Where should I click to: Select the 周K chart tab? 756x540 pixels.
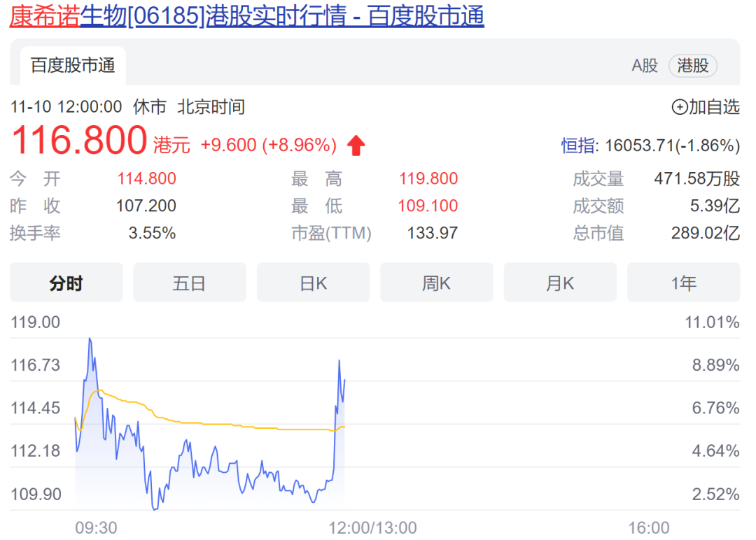(437, 283)
